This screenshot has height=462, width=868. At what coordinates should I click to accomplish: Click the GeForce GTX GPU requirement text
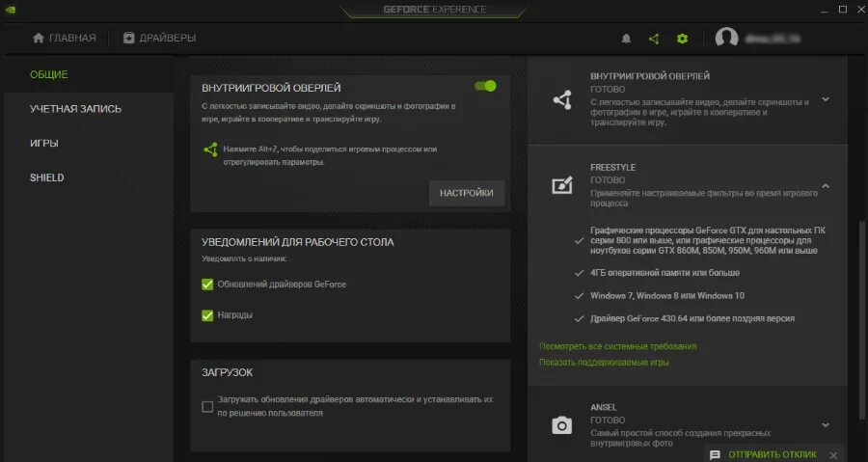pyautogui.click(x=708, y=240)
